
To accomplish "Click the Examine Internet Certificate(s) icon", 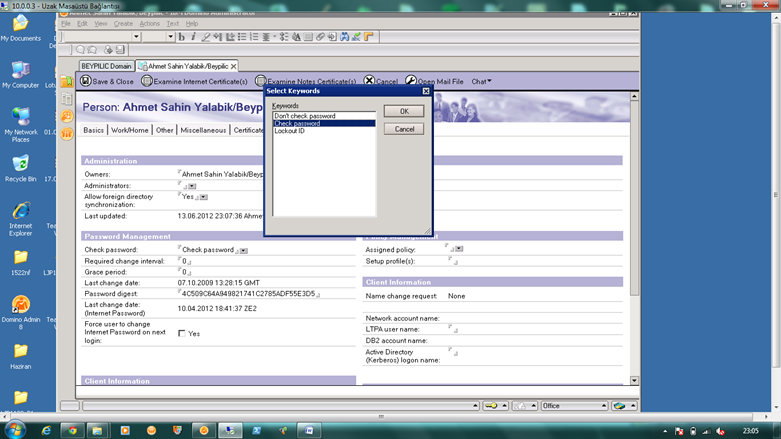I will (146, 81).
